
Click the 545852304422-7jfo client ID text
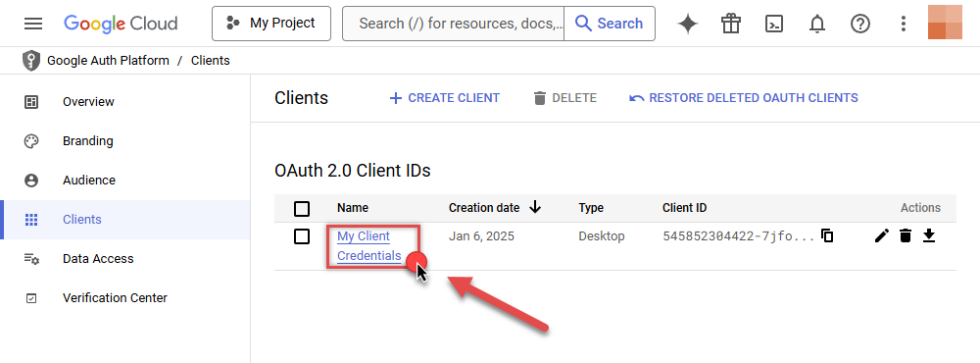[739, 236]
